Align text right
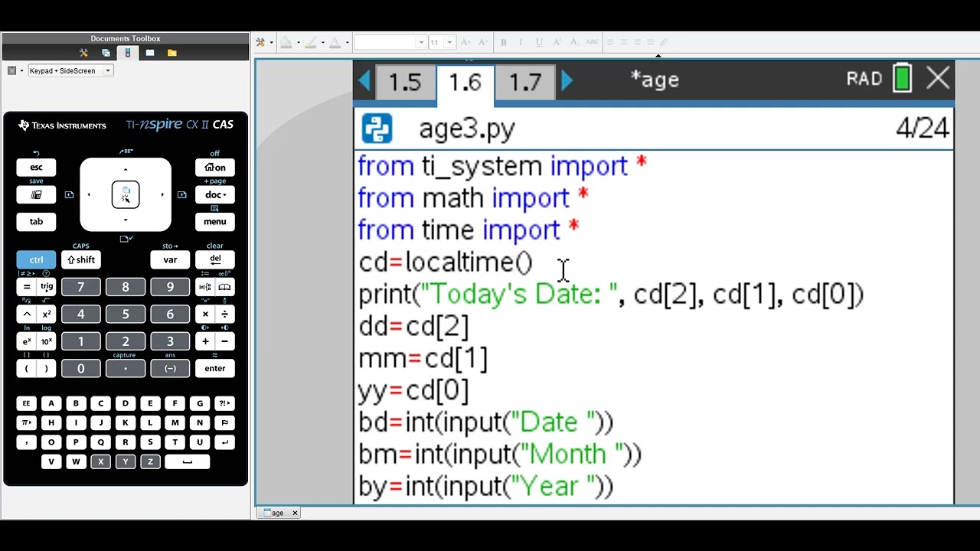This screenshot has width=980, height=551. [637, 43]
